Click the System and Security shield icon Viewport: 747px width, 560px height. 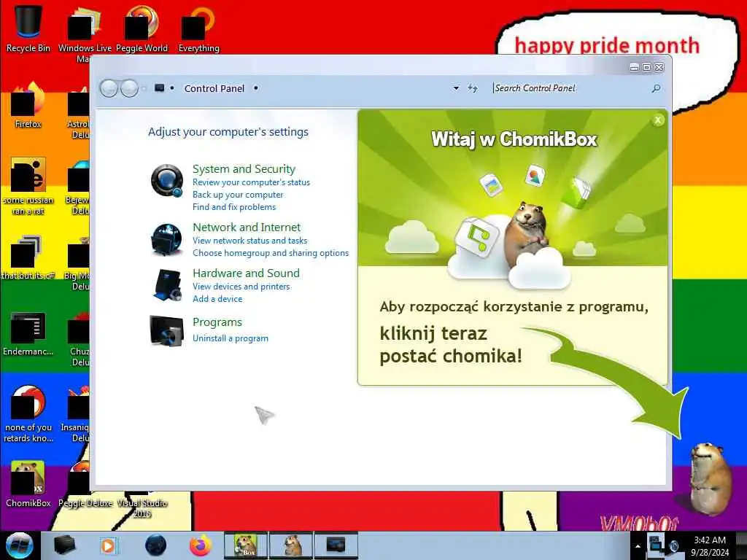[x=167, y=181]
